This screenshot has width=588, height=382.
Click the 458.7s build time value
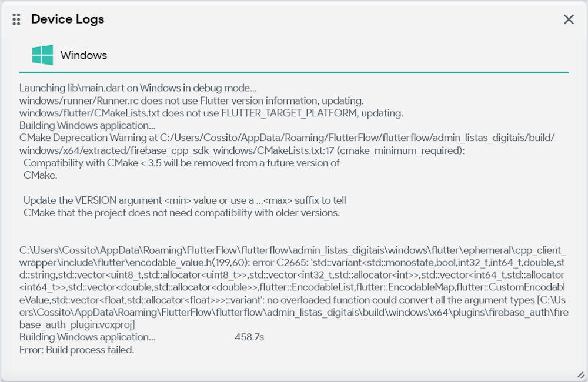click(249, 337)
